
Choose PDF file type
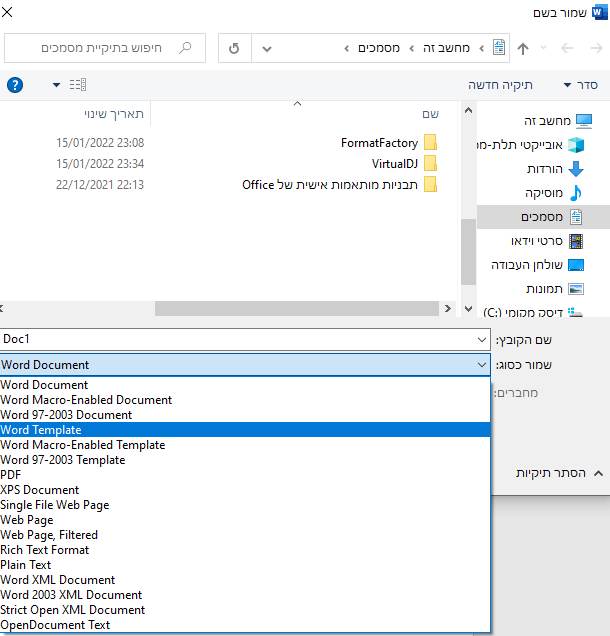(x=245, y=475)
